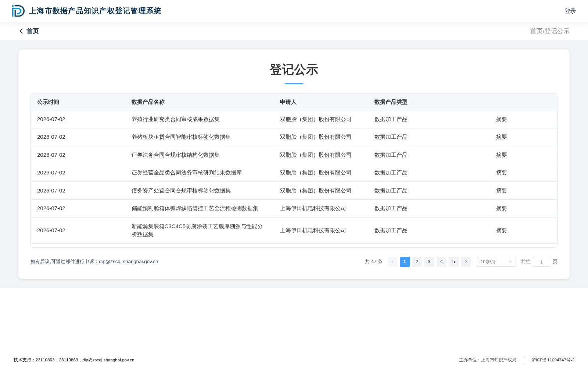Image resolution: width=588 pixels, height=368 pixels.
Task: Select page 2 in pagination
Action: pos(417,262)
